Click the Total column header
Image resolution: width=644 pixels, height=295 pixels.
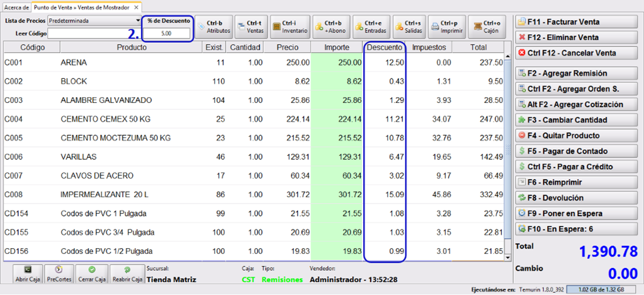(x=478, y=47)
